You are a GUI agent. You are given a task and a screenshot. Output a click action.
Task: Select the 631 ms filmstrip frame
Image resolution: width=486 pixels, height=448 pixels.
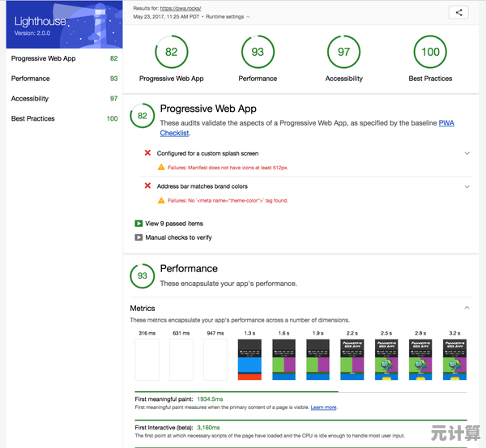(x=181, y=360)
